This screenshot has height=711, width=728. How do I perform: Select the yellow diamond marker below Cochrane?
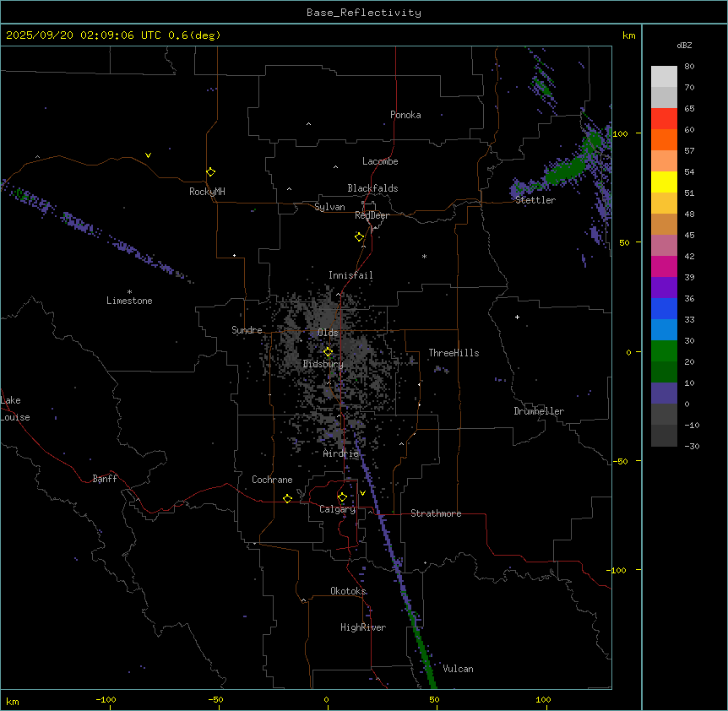click(287, 498)
